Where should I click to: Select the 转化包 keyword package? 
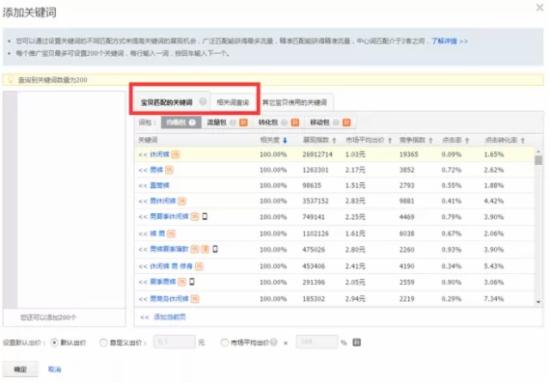pyautogui.click(x=268, y=122)
